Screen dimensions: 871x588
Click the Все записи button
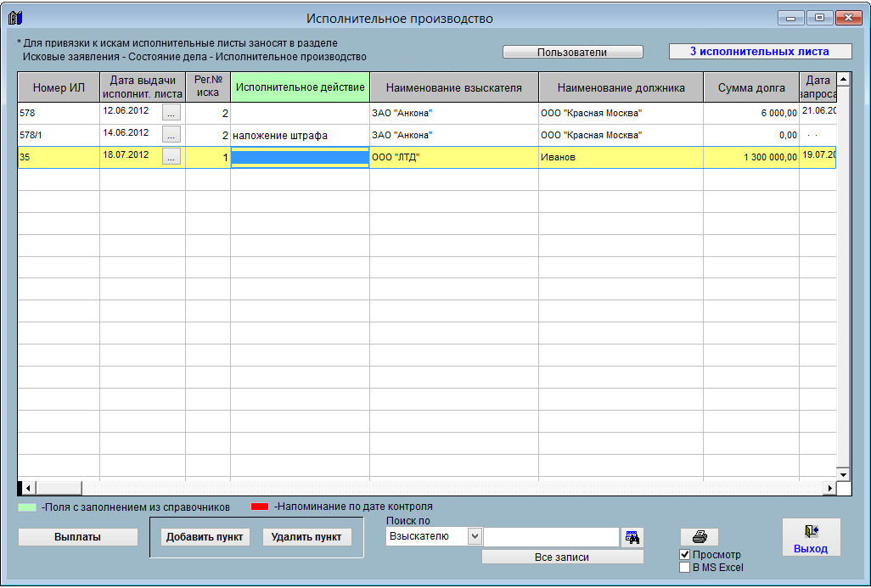pos(562,557)
